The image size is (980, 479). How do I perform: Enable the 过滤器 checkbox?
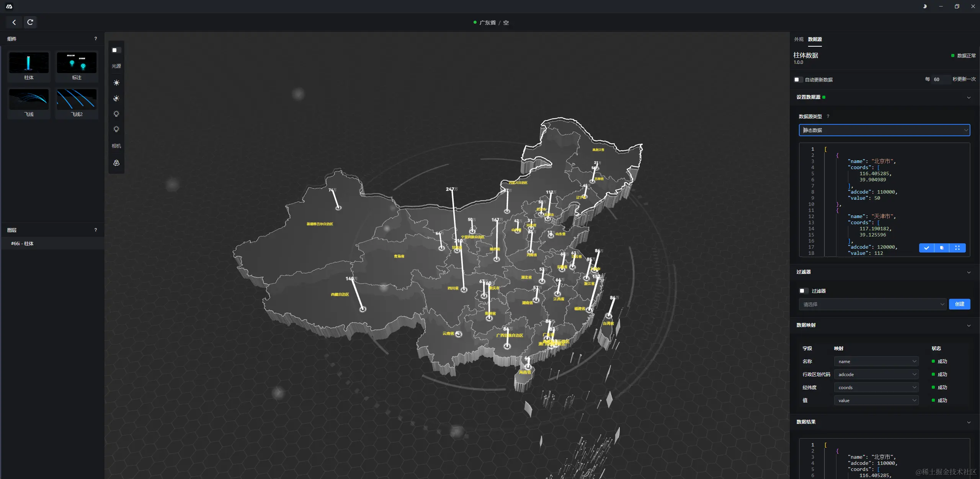804,291
